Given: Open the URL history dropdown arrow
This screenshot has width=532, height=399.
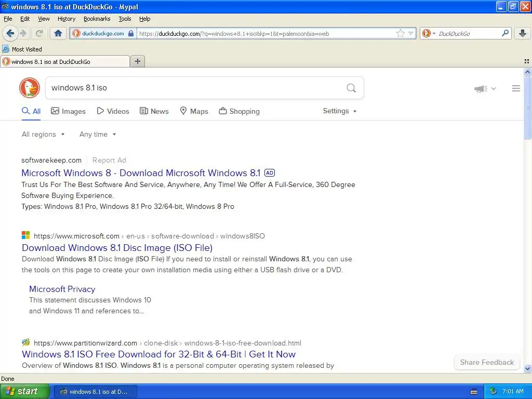Looking at the screenshot, I should pos(410,33).
